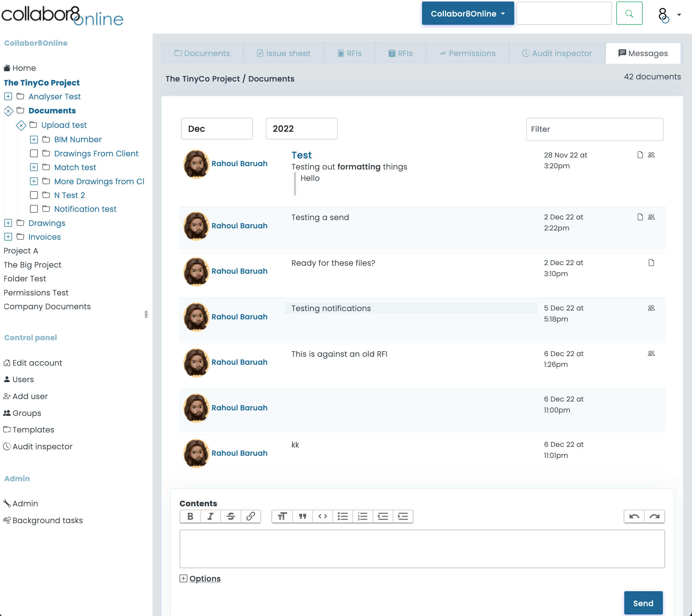Click the undo arrow in the editor
This screenshot has width=692, height=616.
(634, 516)
